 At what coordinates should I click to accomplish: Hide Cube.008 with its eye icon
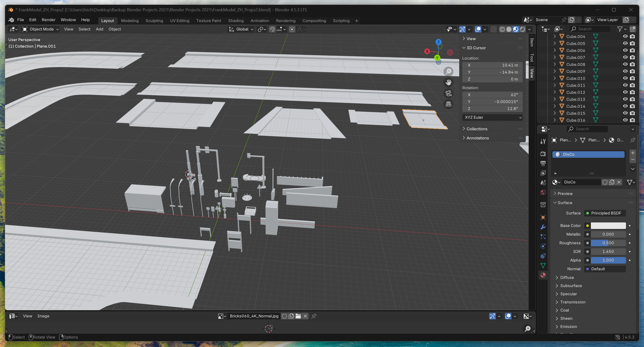[625, 64]
